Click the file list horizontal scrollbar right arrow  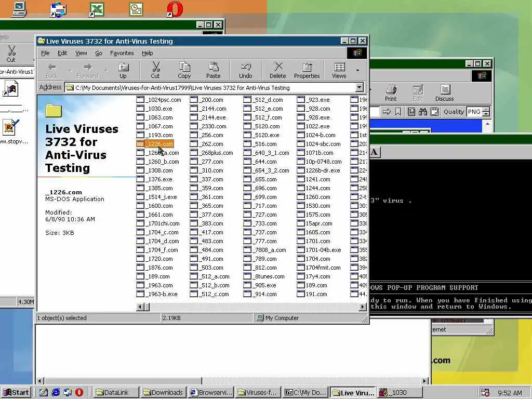[363, 307]
